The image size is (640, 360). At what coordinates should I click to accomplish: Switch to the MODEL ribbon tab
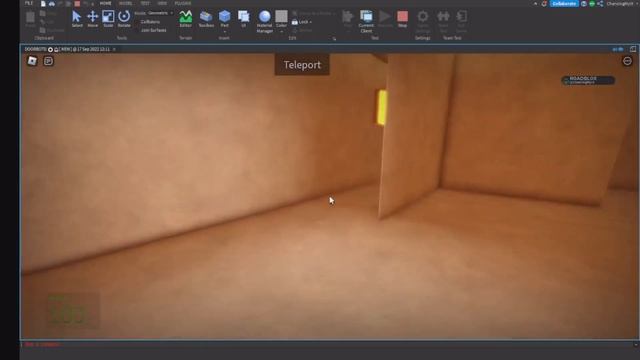(125, 3)
